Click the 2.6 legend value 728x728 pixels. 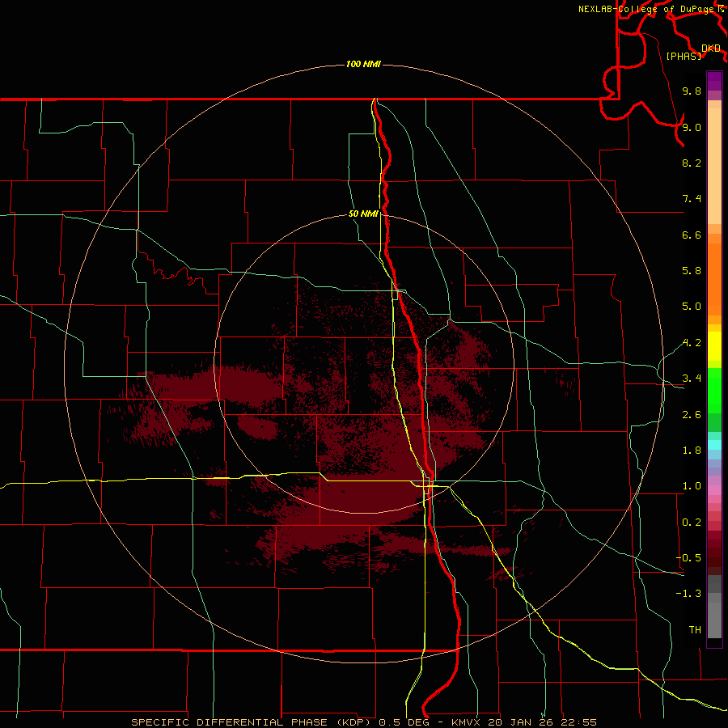[692, 415]
